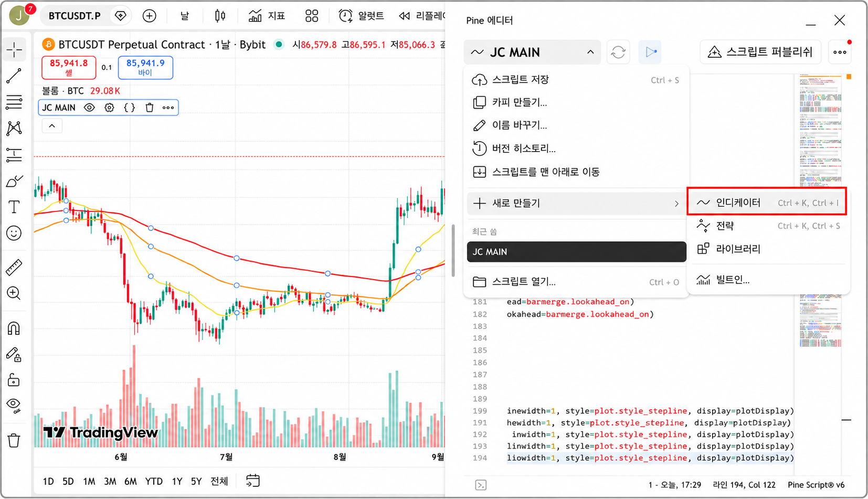Select the crosshair cursor tool
The image size is (868, 499).
pyautogui.click(x=14, y=50)
